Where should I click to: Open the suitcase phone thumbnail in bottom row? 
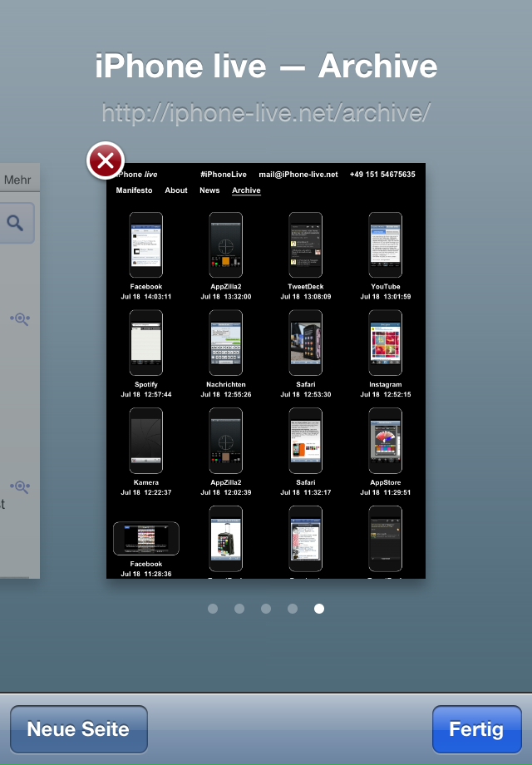click(x=226, y=539)
